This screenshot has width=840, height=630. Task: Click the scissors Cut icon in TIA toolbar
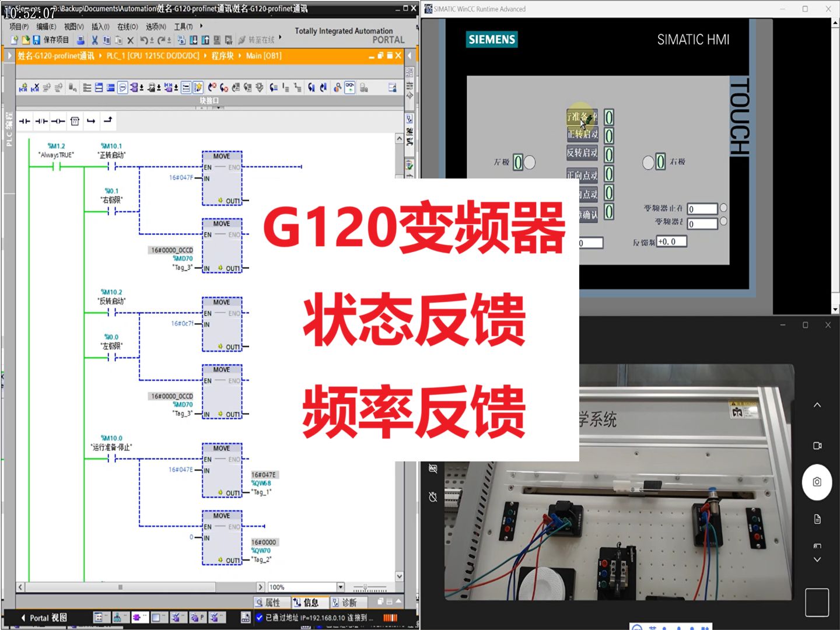tap(94, 40)
